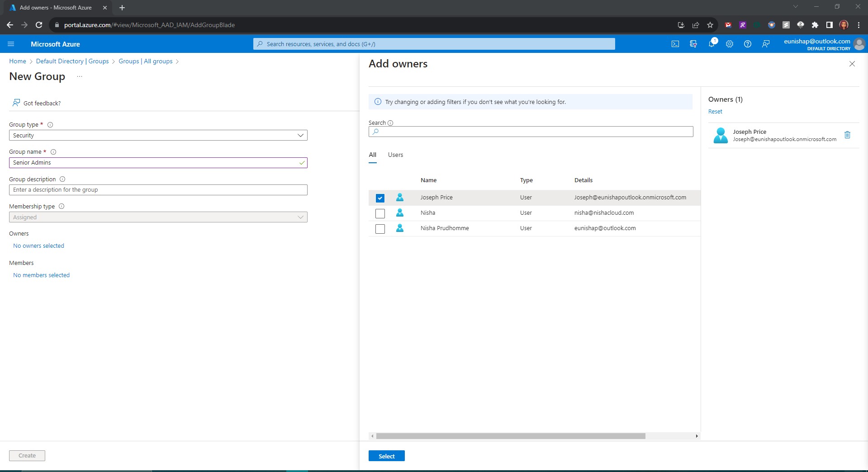Switch to the Users tab
This screenshot has width=868, height=472.
(395, 155)
